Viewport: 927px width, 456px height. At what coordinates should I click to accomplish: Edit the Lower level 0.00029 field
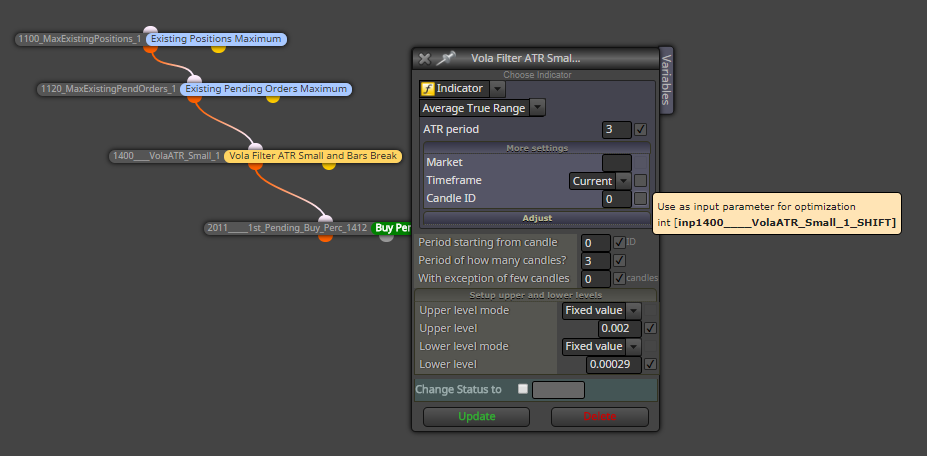[614, 364]
